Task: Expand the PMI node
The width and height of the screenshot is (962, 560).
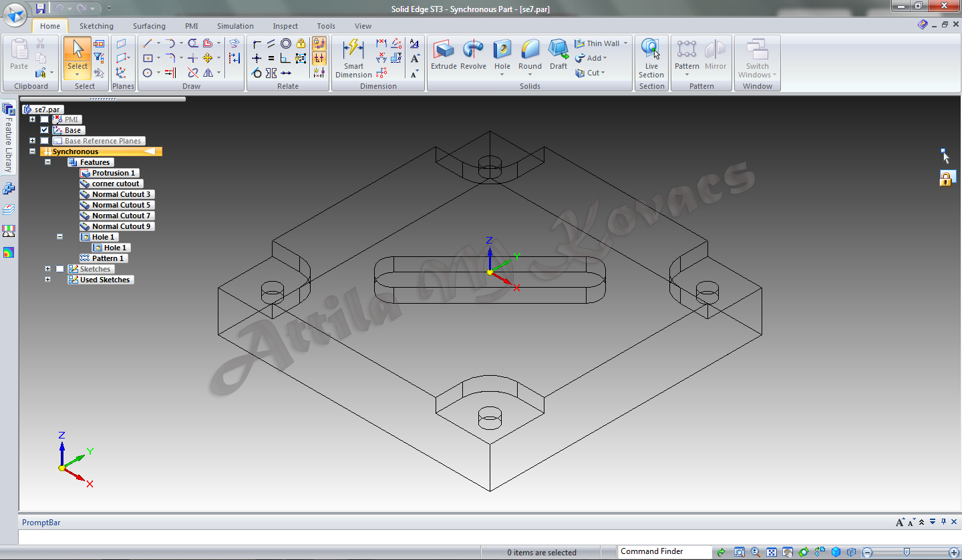Action: pos(32,119)
